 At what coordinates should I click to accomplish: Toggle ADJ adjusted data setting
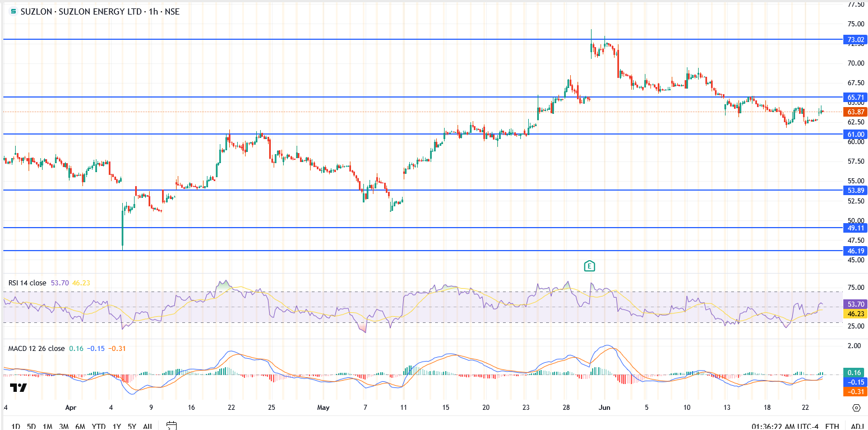click(x=857, y=426)
